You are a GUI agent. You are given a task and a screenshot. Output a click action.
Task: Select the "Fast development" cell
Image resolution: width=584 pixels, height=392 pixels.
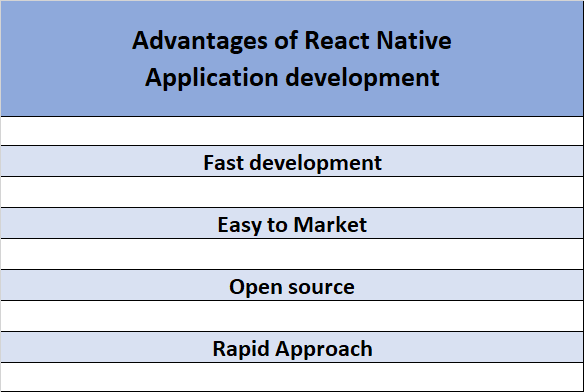click(292, 161)
